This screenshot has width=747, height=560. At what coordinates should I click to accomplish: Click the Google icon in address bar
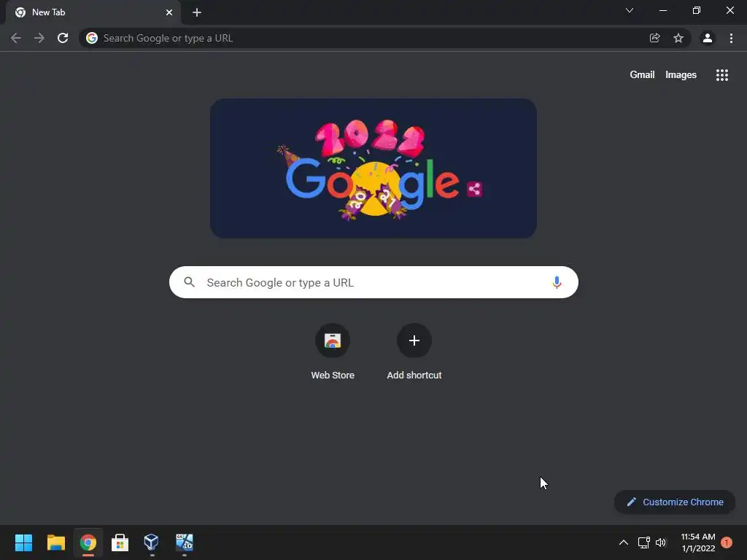coord(92,38)
